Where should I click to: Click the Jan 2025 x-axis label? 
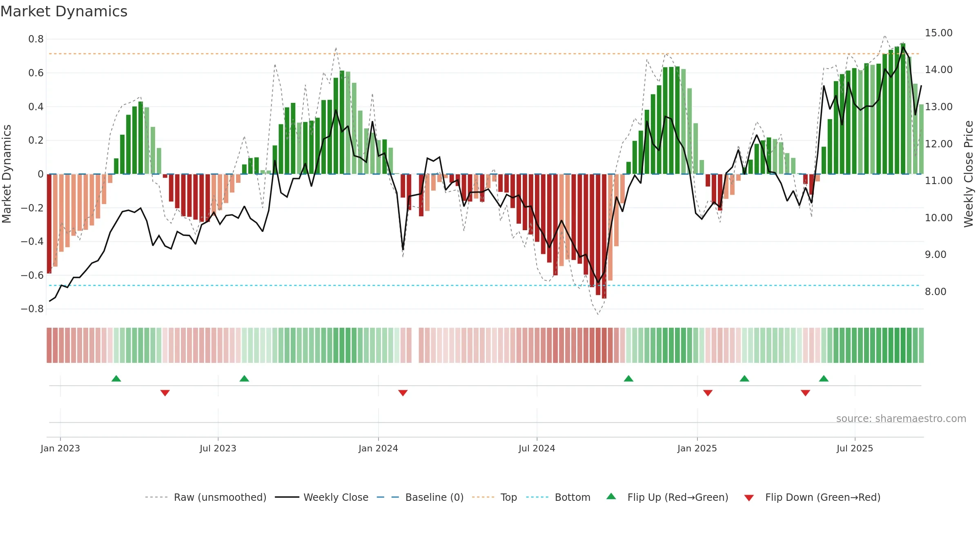[x=697, y=448]
